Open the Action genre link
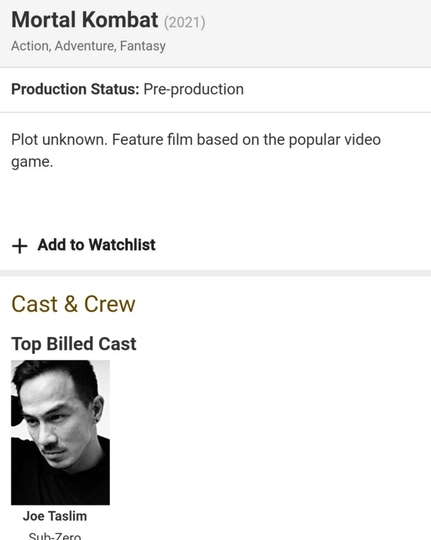Image resolution: width=431 pixels, height=540 pixels. [x=30, y=46]
